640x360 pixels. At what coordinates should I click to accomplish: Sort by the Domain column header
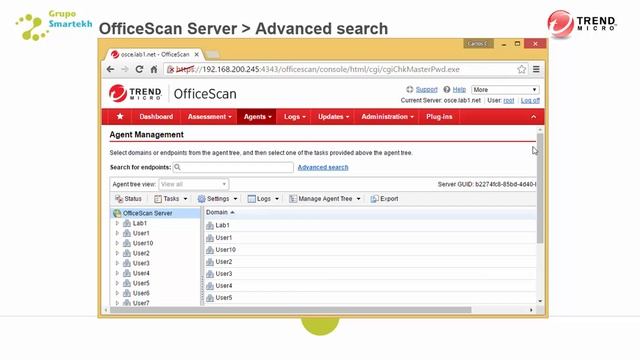(220, 212)
